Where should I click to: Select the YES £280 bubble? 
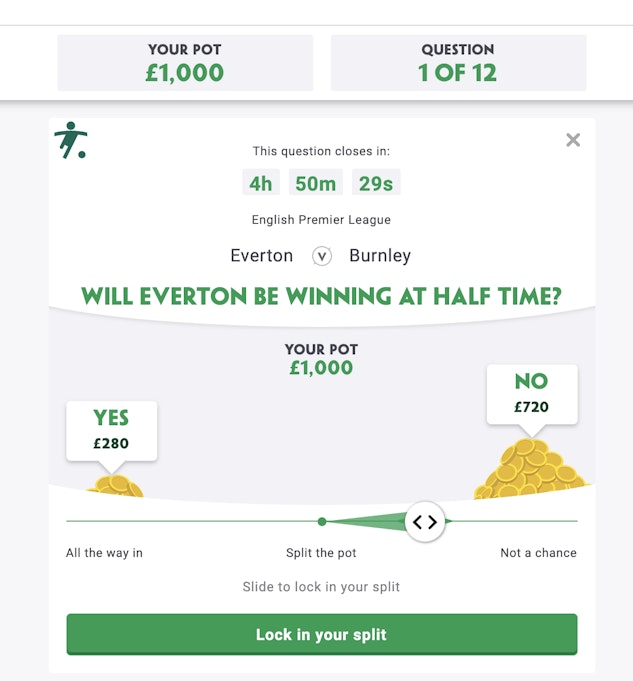click(x=111, y=430)
